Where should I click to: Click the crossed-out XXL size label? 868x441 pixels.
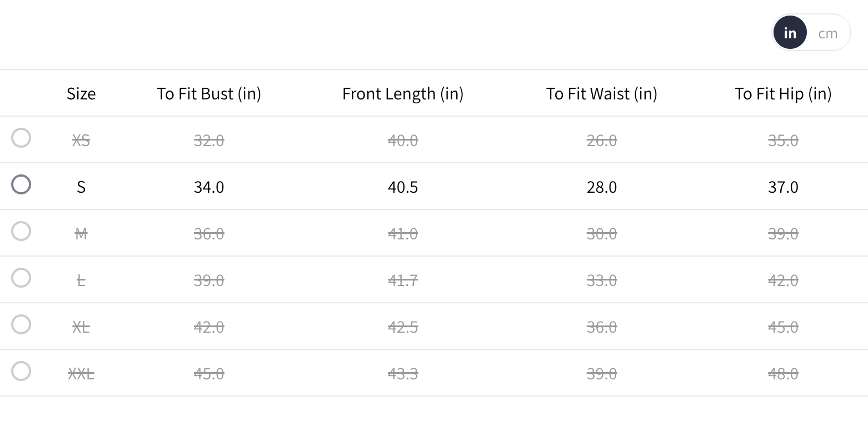(81, 374)
